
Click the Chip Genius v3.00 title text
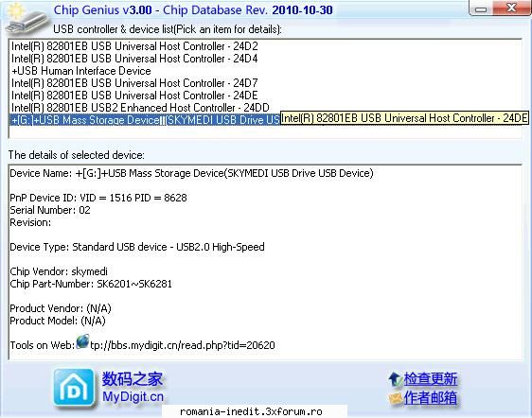193,9
